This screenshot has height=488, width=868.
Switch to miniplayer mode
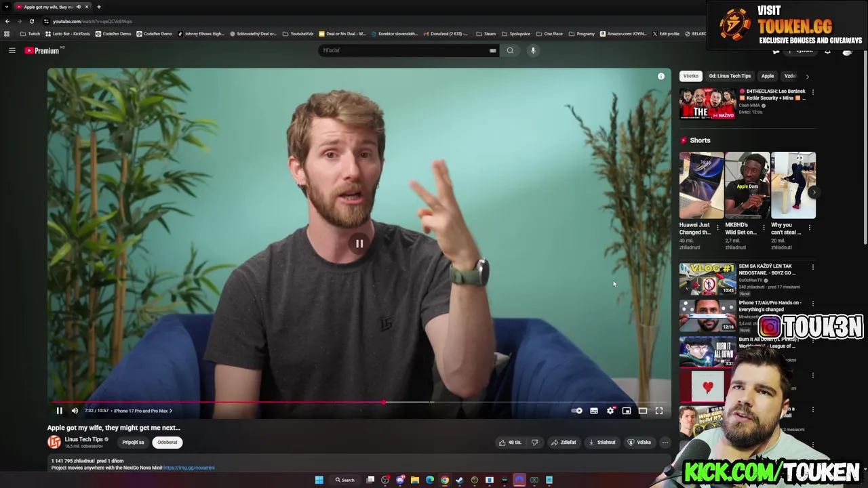(627, 411)
